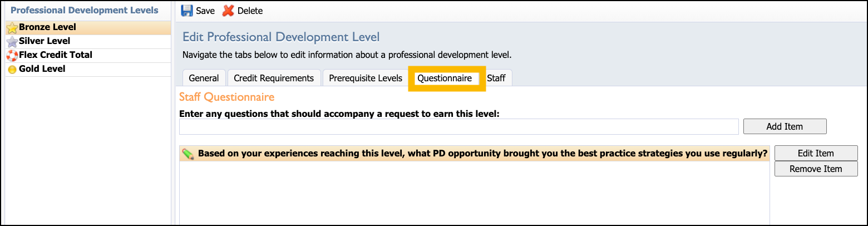Open Flex Credit Total level
Screen dimensions: 868x226
click(88, 55)
